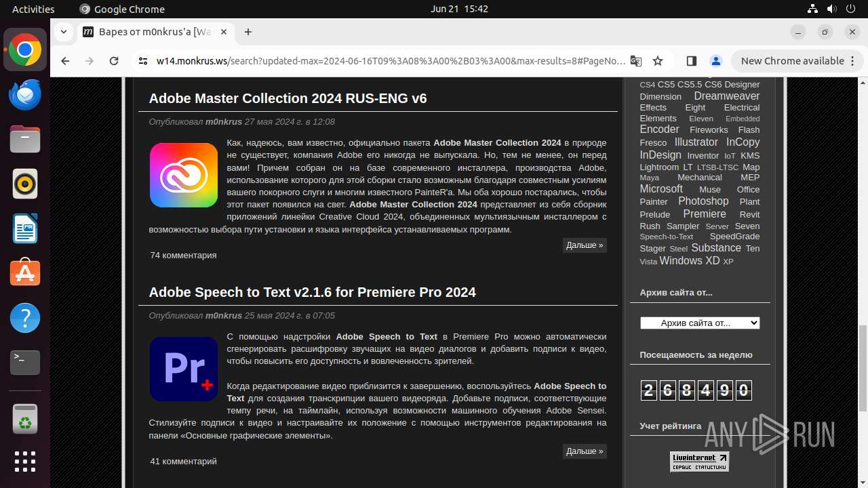Click the network status icon
This screenshot has height=488, width=868.
(812, 9)
